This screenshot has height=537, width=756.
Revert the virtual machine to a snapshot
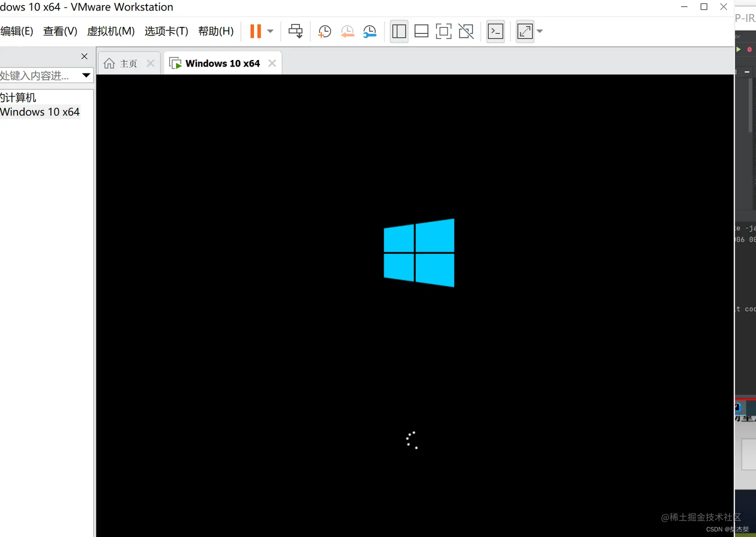click(347, 31)
